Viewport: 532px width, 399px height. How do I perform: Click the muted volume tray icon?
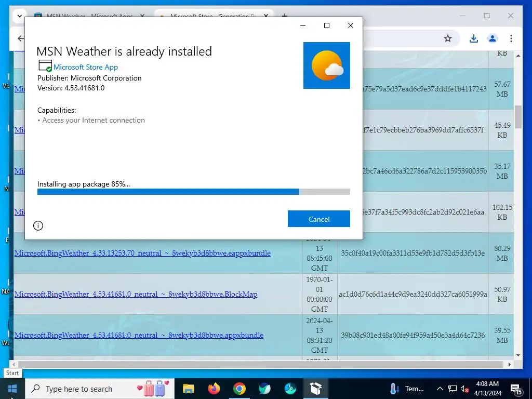click(x=464, y=389)
